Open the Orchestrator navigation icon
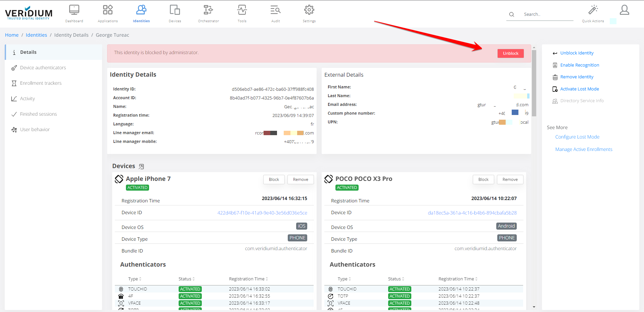 click(208, 10)
